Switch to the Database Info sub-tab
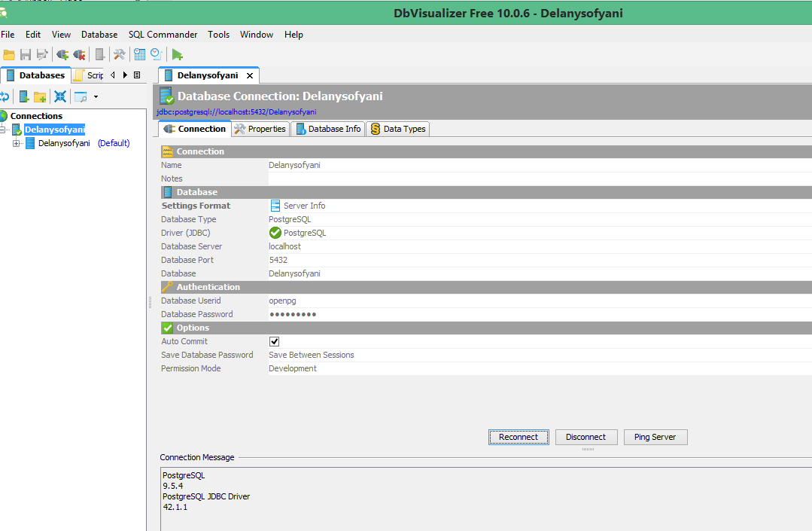This screenshot has width=812, height=531. pos(328,129)
